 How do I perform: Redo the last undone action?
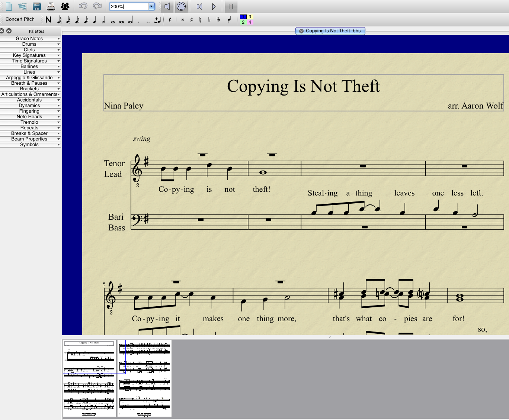click(x=97, y=6)
